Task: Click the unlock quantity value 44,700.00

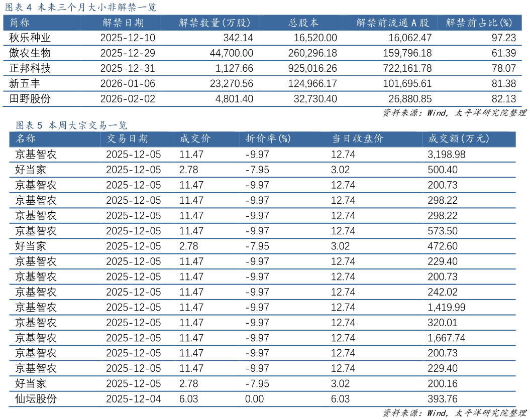Action: pyautogui.click(x=232, y=53)
